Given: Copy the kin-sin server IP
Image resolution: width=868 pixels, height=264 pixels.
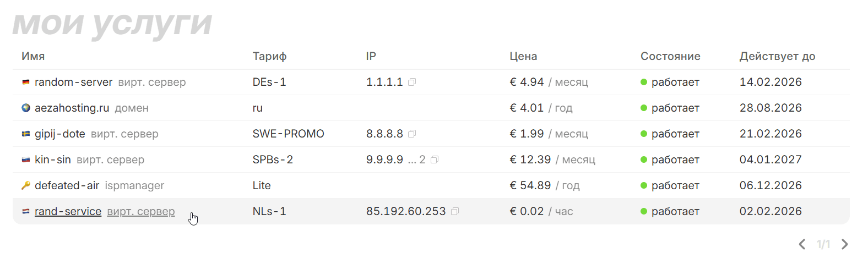Looking at the screenshot, I should [x=435, y=159].
